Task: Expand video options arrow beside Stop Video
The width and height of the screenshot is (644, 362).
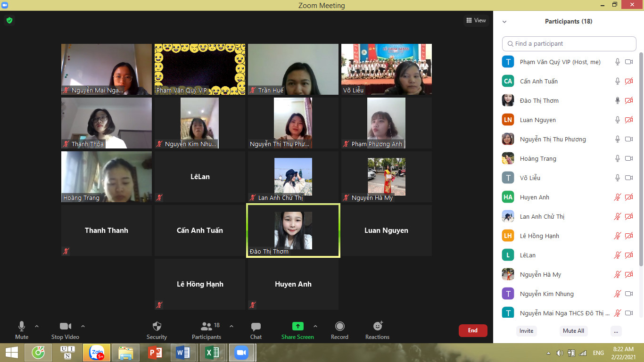Action: tap(83, 326)
